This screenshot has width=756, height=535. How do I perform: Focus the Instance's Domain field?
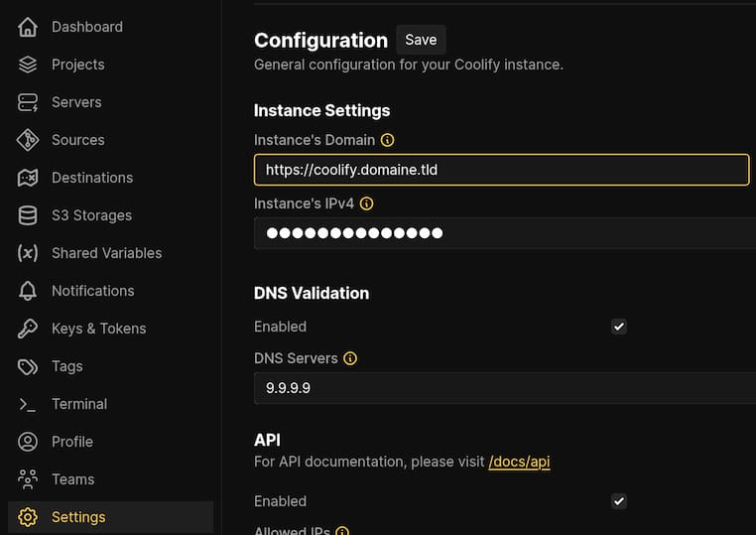[x=501, y=170]
